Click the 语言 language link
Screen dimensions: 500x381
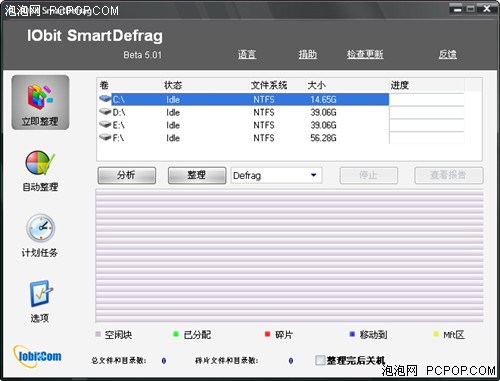(247, 54)
